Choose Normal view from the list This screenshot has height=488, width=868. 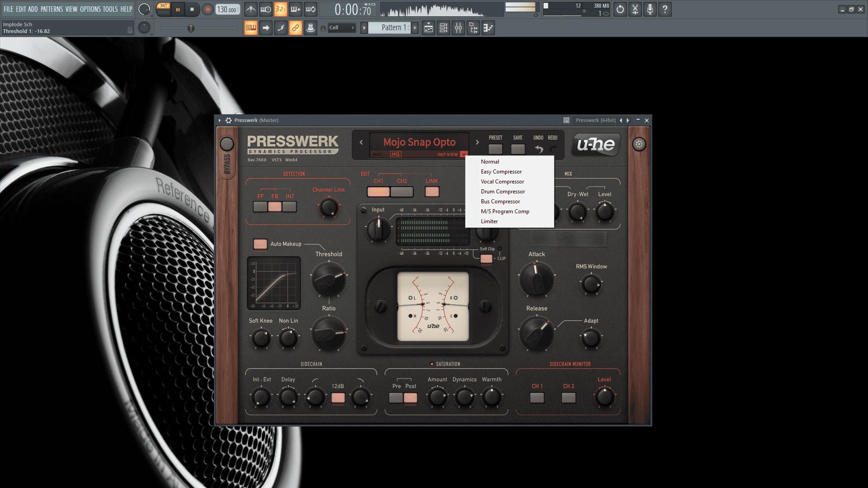pyautogui.click(x=509, y=162)
